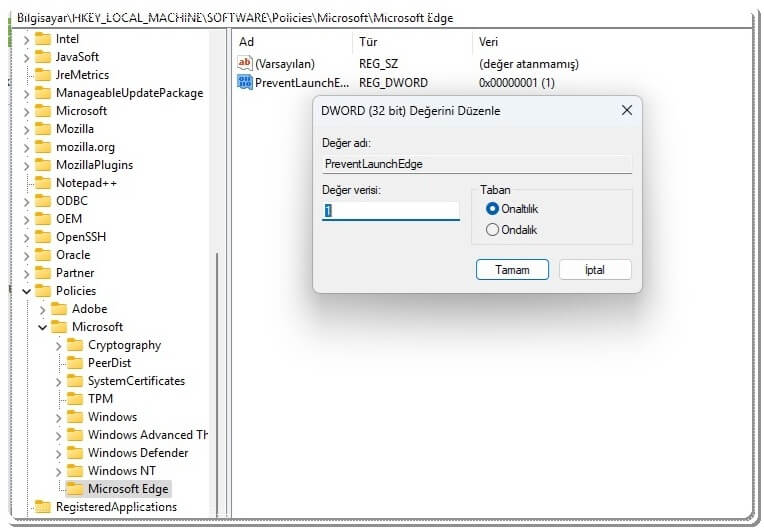
Task: Select the MozillaPlugins tree item
Action: point(94,165)
